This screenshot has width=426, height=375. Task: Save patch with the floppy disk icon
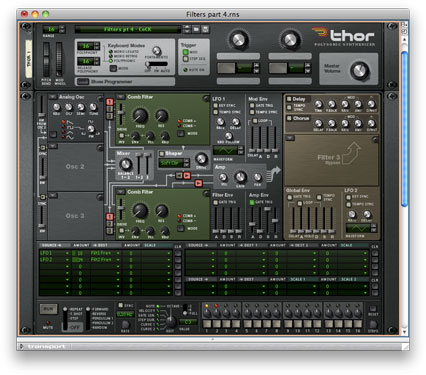[205, 29]
